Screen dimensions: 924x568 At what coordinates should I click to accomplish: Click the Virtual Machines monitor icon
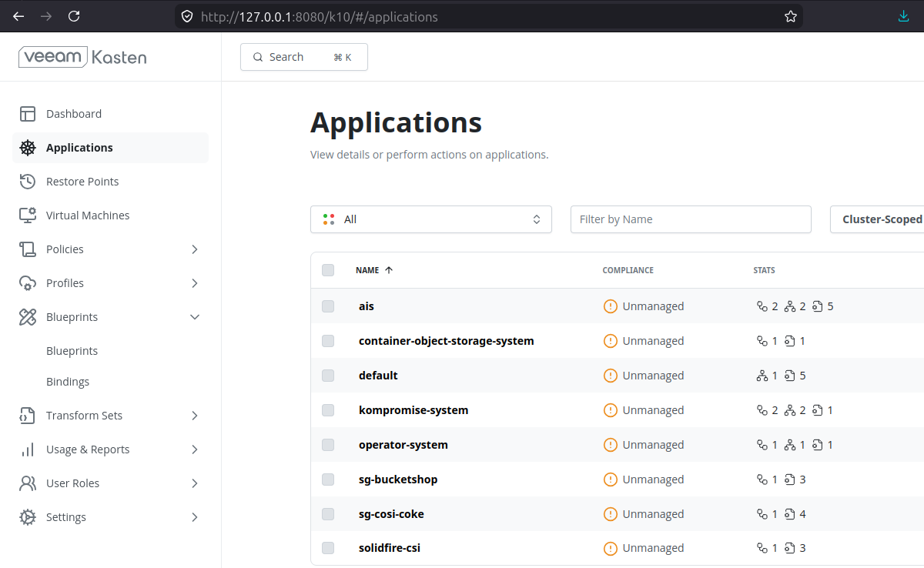pyautogui.click(x=28, y=216)
